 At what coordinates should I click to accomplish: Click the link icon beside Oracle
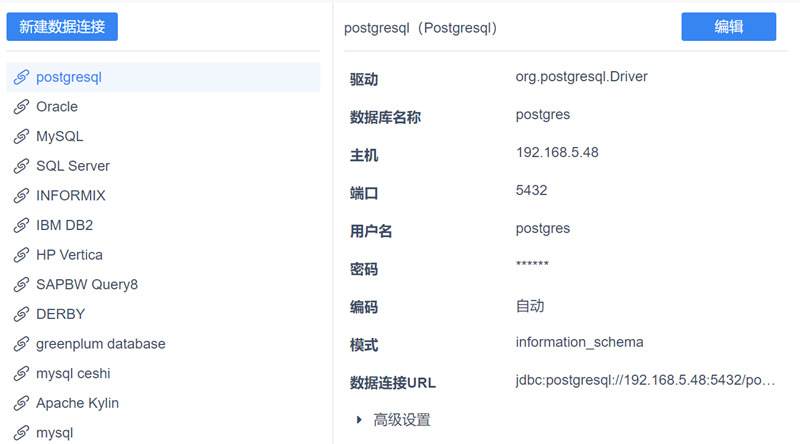click(x=21, y=107)
